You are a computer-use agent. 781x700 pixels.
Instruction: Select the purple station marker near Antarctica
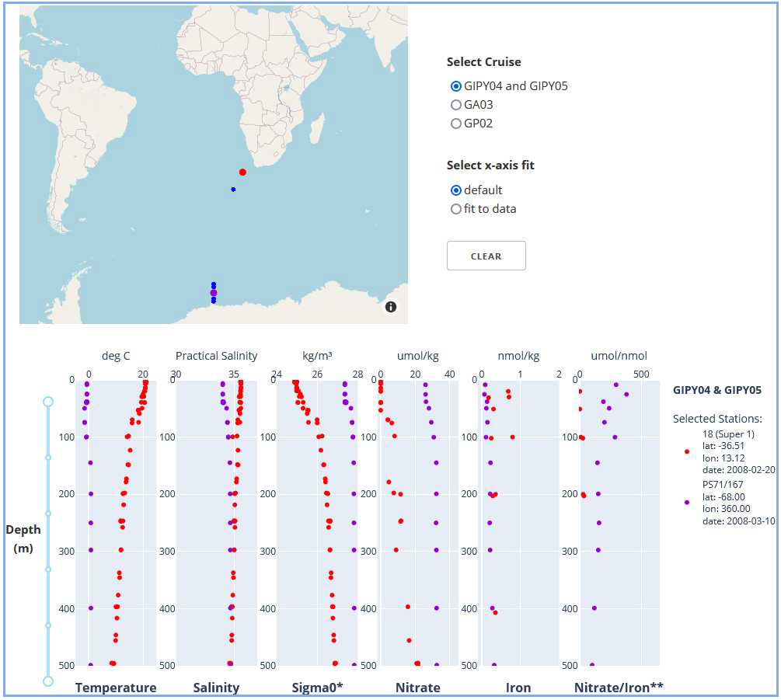click(214, 293)
